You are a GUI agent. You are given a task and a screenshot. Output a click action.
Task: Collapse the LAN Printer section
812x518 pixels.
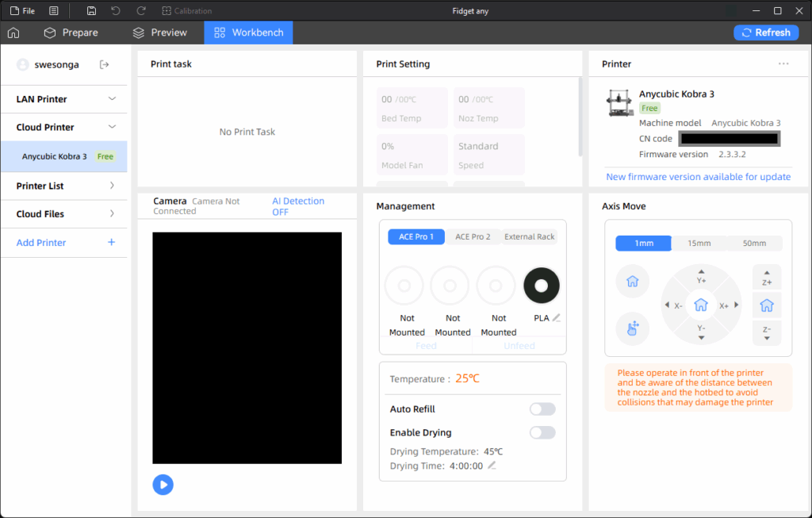click(x=112, y=99)
